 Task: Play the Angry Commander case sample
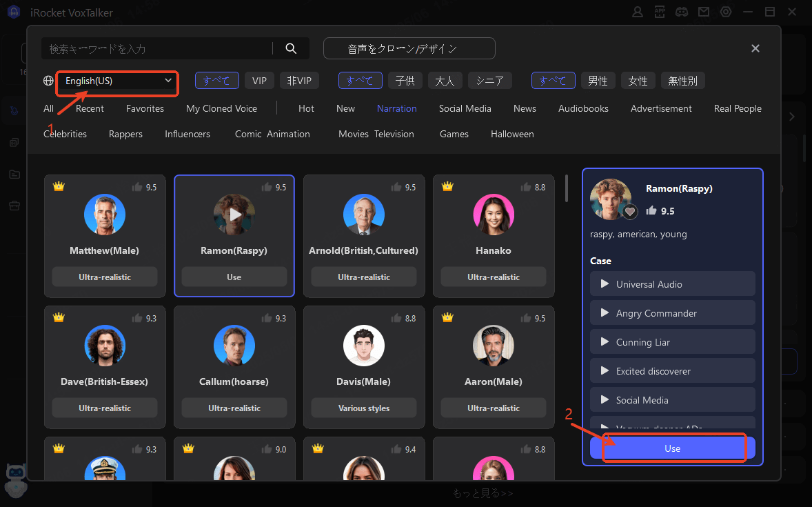pyautogui.click(x=605, y=312)
